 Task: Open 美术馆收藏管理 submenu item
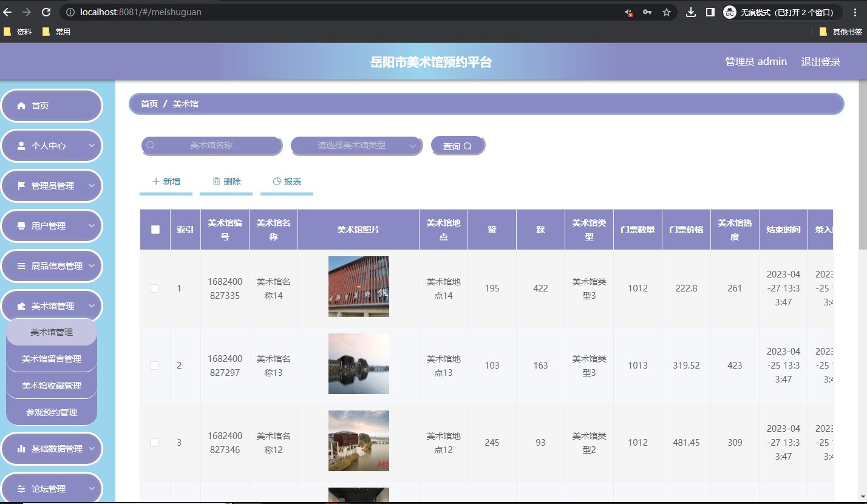click(x=52, y=386)
